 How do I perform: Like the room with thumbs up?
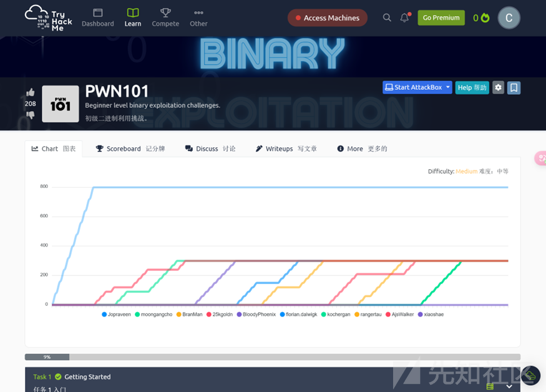[x=31, y=92]
